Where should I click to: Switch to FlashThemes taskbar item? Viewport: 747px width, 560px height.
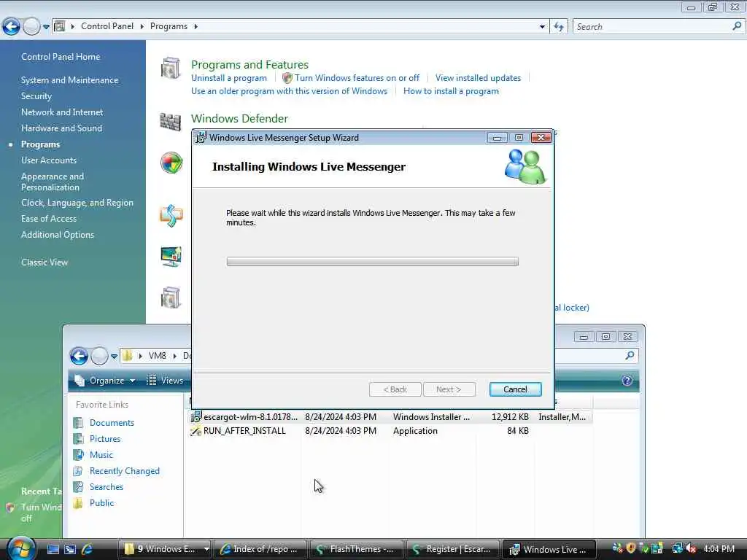tap(356, 549)
